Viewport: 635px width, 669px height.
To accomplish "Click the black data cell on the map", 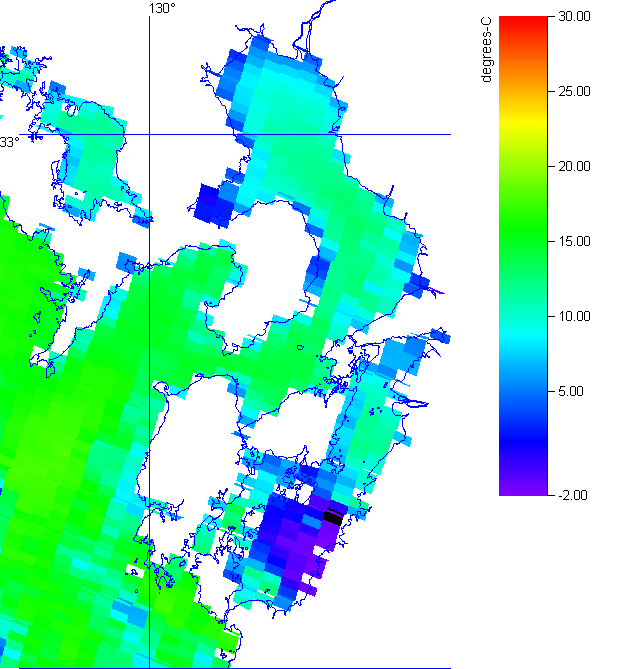I will coord(333,518).
